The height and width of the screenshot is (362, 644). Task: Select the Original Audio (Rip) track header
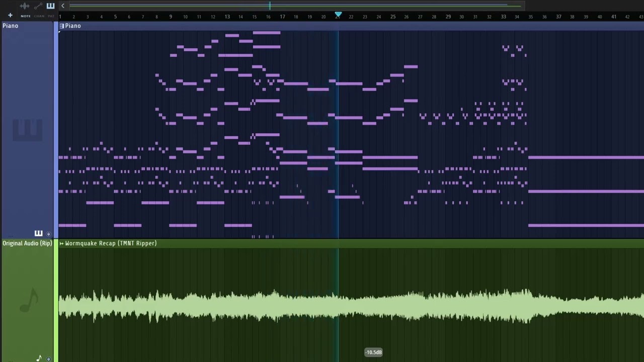[28, 301]
